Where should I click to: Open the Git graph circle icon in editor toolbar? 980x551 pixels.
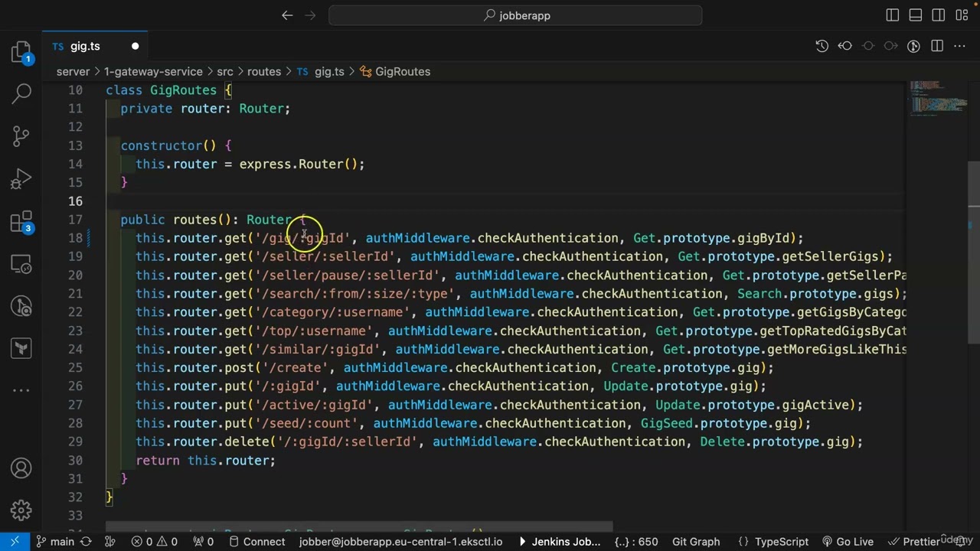tap(913, 46)
